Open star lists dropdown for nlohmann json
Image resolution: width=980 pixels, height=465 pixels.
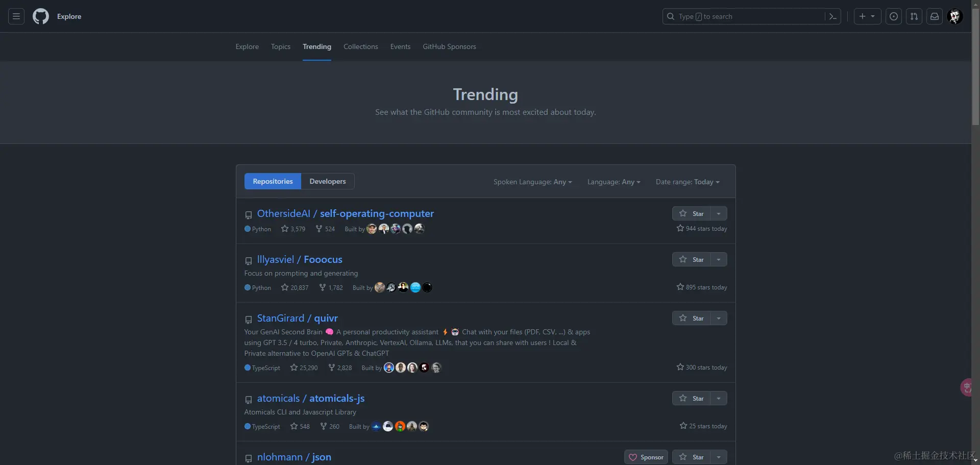click(719, 457)
